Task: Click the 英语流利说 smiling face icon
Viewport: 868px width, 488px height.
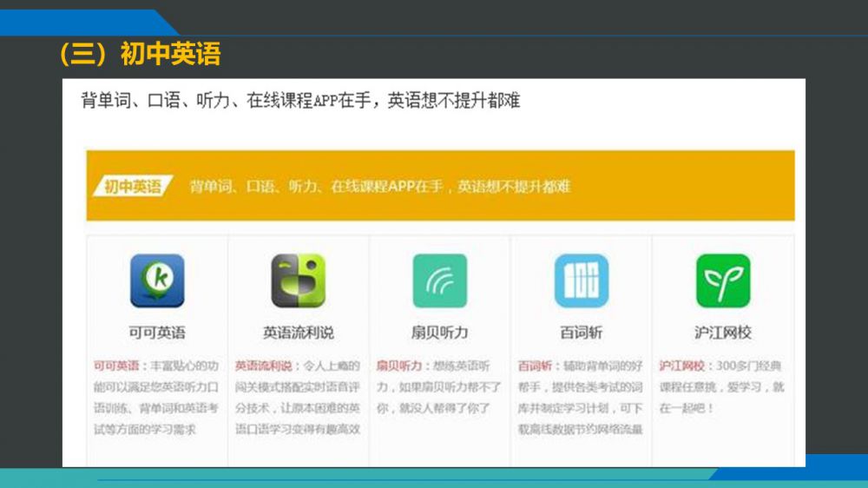Action: coord(298,280)
